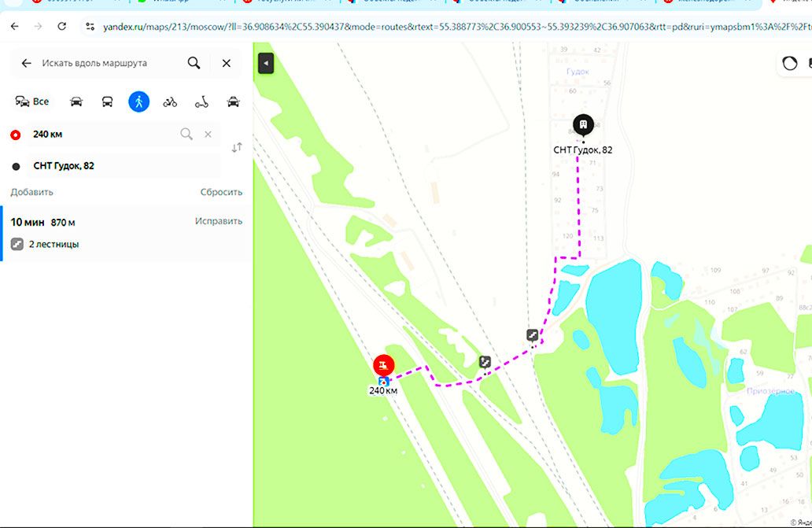Click the 'Приозерное' map label
This screenshot has height=528, width=812.
pyautogui.click(x=770, y=391)
